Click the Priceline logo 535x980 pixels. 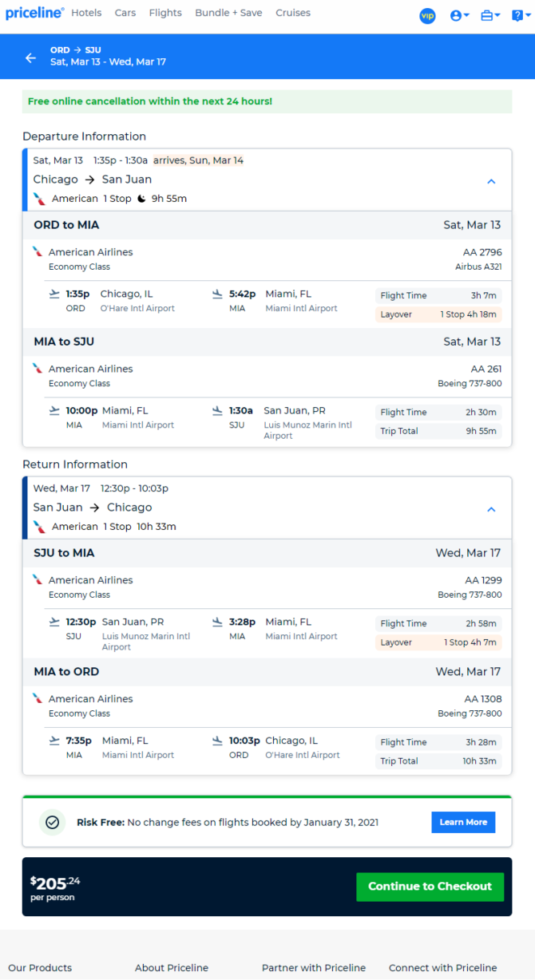point(35,13)
